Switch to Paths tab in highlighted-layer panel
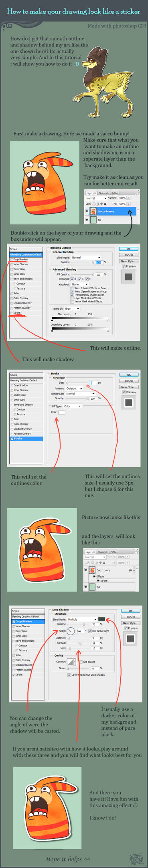This screenshot has width=148, height=868. (x=115, y=193)
